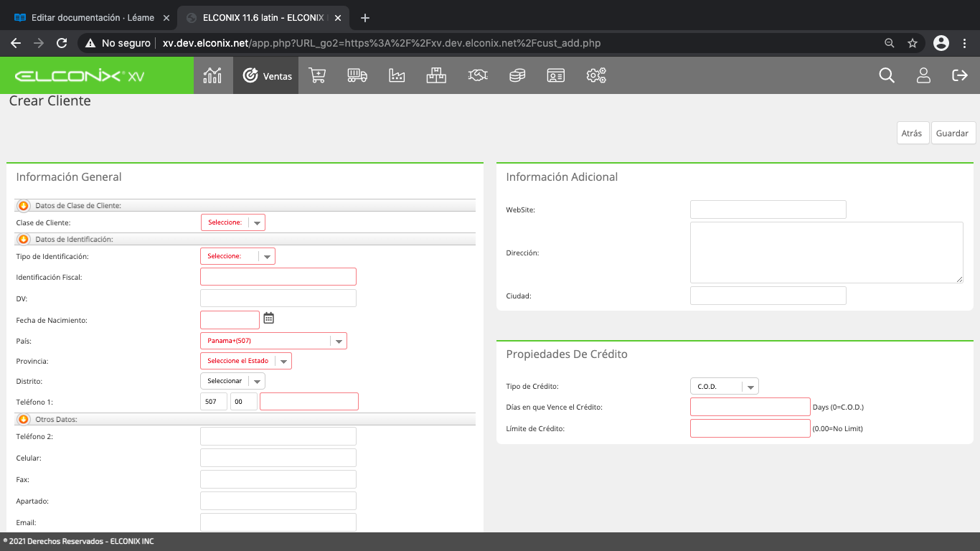
Task: Open the coins accounting module icon
Action: coord(517,75)
